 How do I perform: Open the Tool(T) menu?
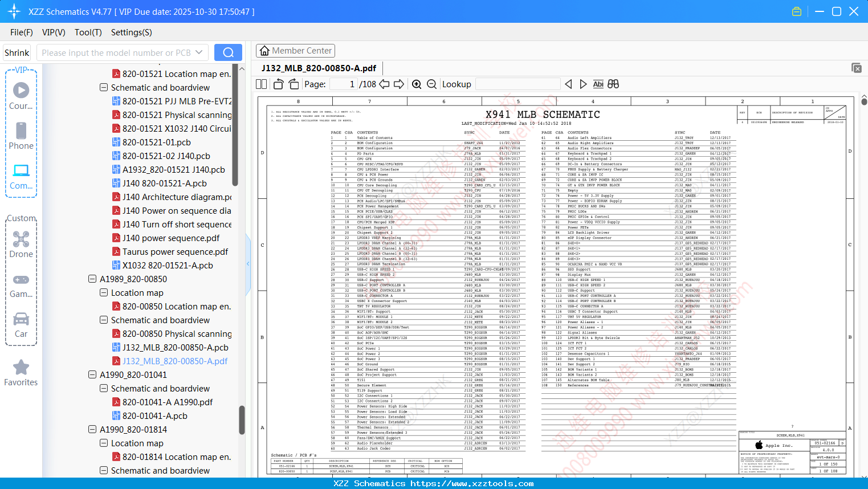coord(88,32)
